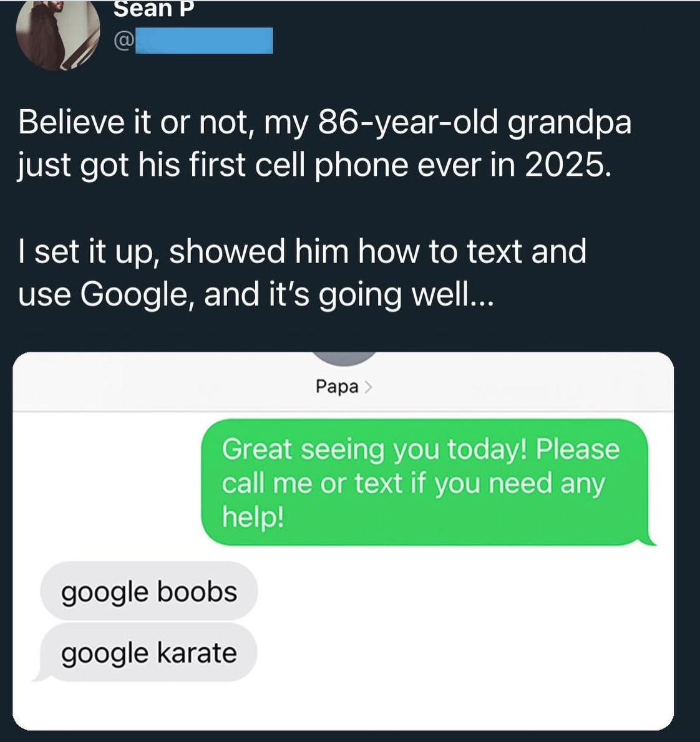Click 'Please' in the green message
The height and width of the screenshot is (742, 700).
[578, 449]
